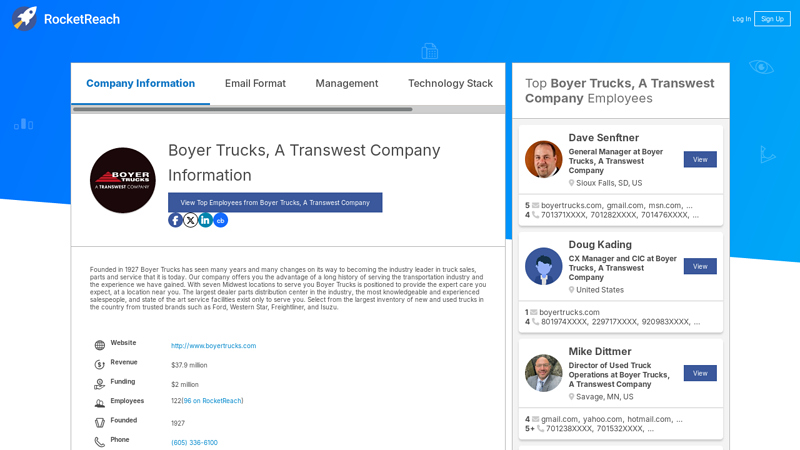Image resolution: width=800 pixels, height=450 pixels.
Task: Click the $2 million funding value
Action: 185,385
